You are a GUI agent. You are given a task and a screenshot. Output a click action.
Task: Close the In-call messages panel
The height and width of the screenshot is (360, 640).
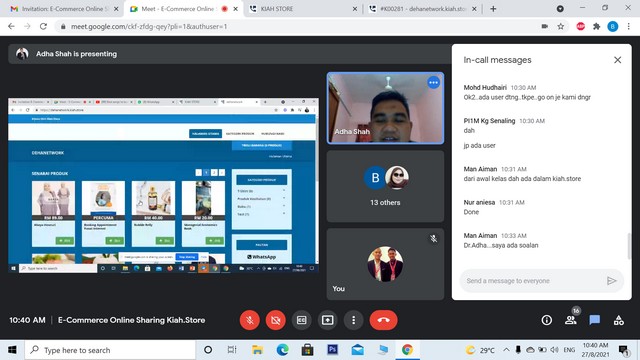click(618, 60)
